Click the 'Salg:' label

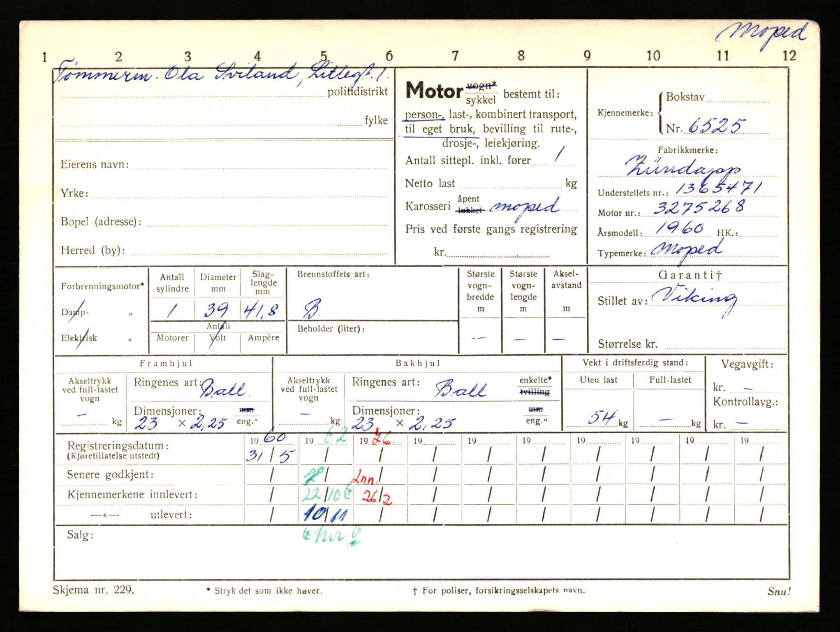tap(80, 535)
